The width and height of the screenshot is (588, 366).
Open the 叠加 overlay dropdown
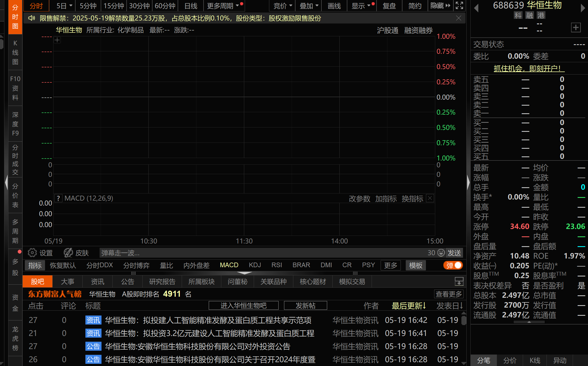(309, 6)
